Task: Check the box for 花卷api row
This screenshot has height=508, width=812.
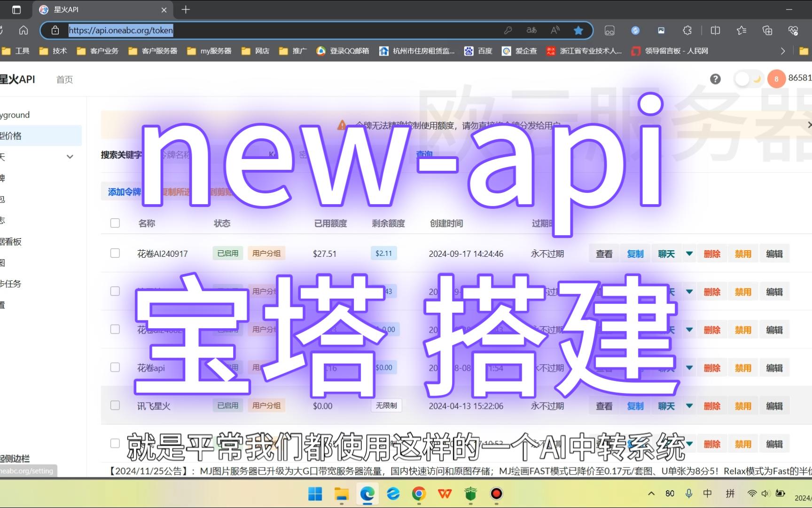Action: pyautogui.click(x=115, y=367)
